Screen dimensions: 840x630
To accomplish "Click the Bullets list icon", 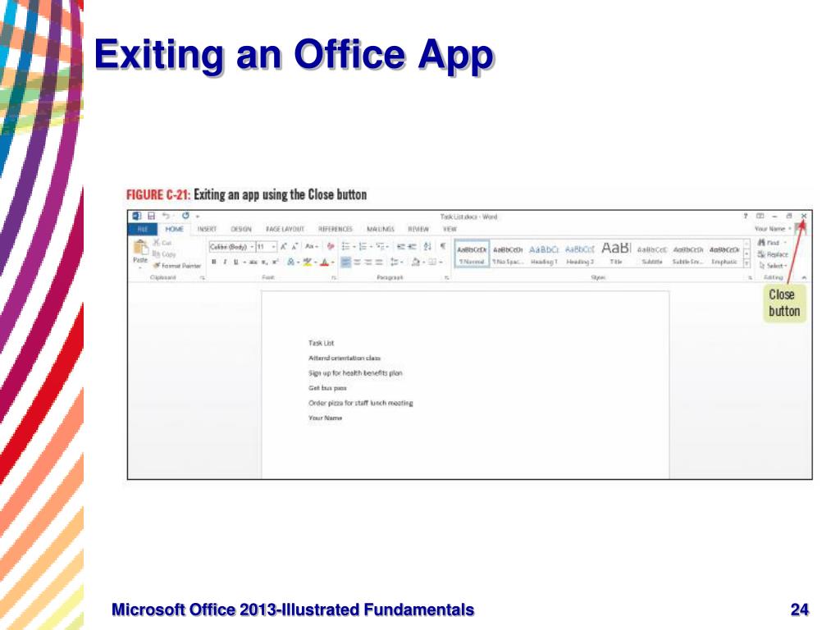I will pyautogui.click(x=346, y=246).
